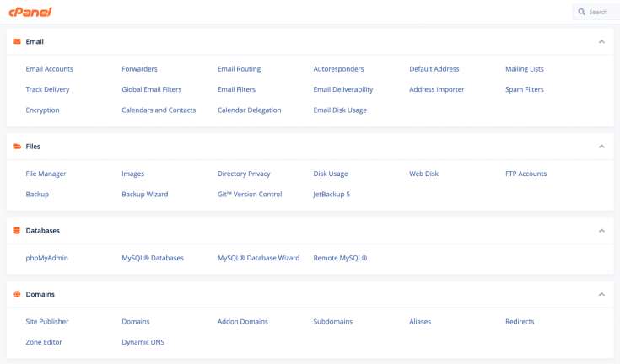This screenshot has height=364, width=620.
Task: Collapse the Domains section chevron
Action: (601, 294)
